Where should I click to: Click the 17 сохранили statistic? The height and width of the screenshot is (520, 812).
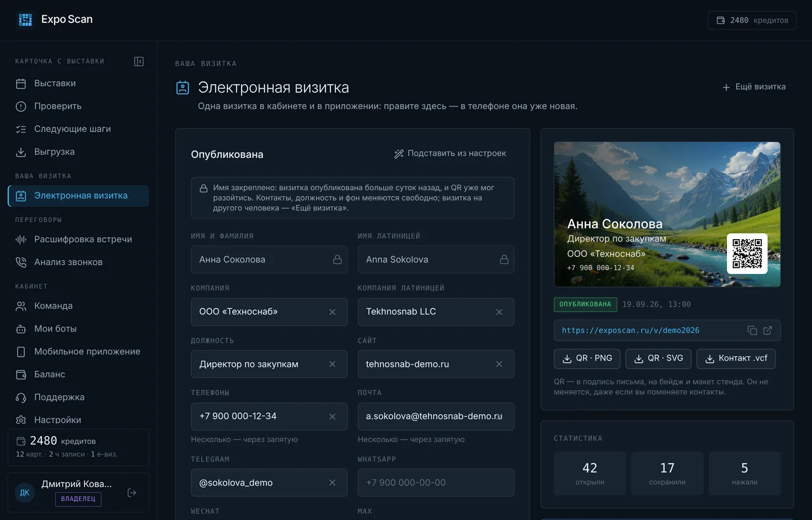point(667,474)
